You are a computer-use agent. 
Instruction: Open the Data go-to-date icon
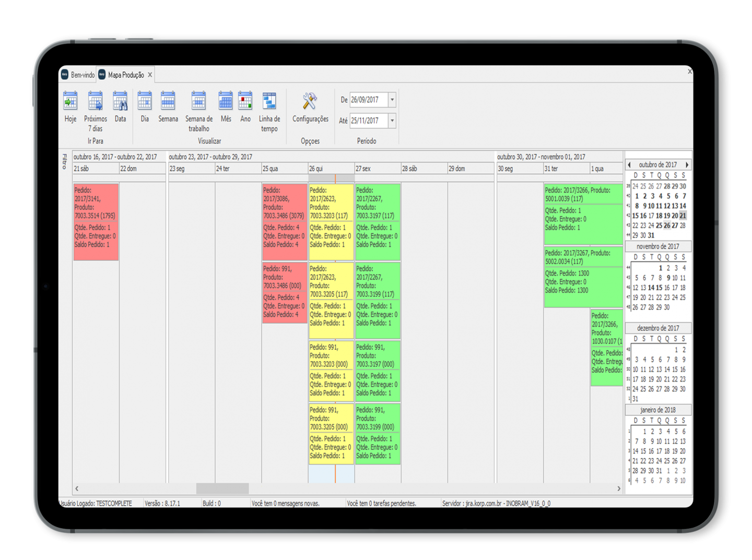pyautogui.click(x=121, y=107)
